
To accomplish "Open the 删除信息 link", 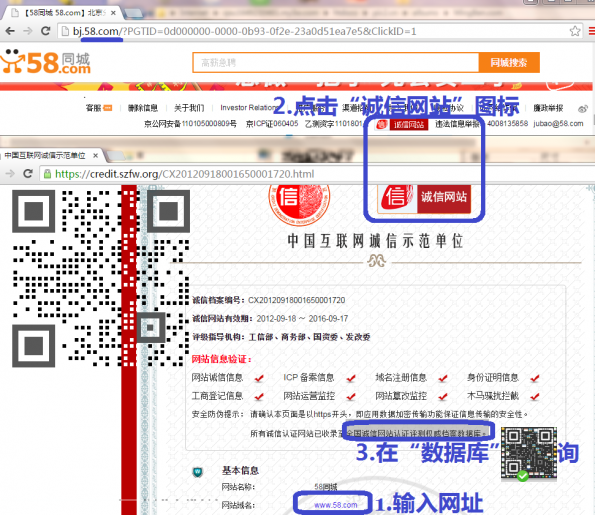I will point(143,108).
